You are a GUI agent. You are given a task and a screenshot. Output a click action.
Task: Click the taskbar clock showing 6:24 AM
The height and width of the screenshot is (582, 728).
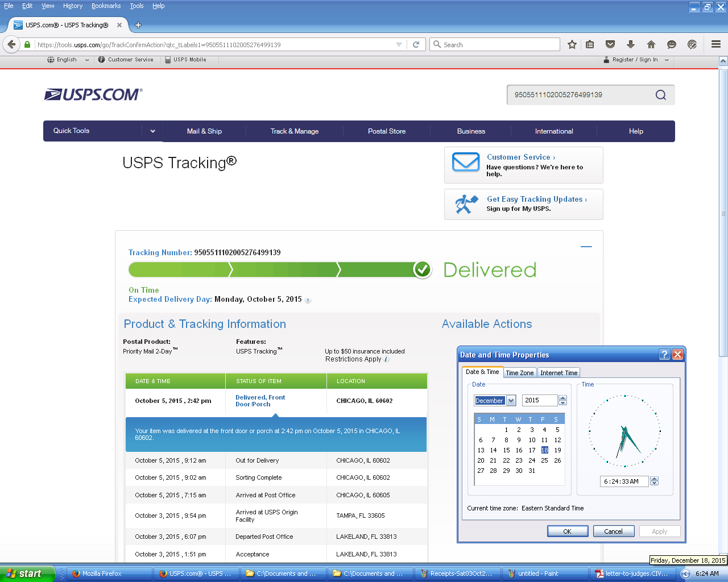click(707, 574)
